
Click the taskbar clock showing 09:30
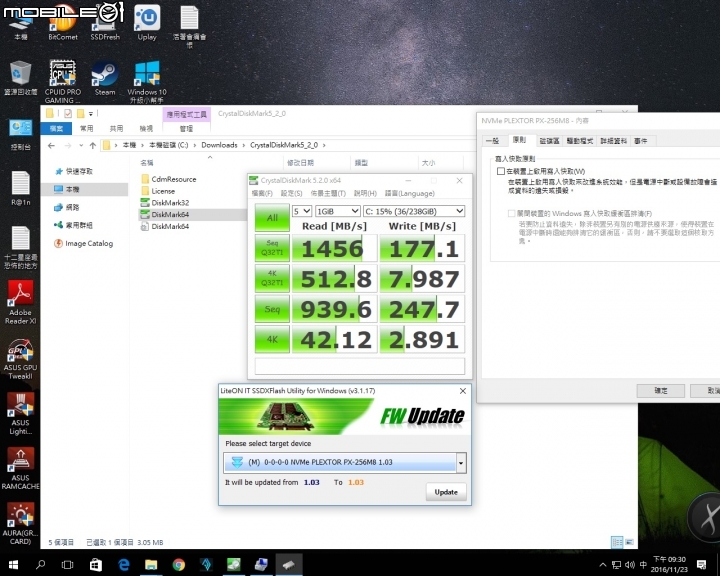click(x=669, y=565)
